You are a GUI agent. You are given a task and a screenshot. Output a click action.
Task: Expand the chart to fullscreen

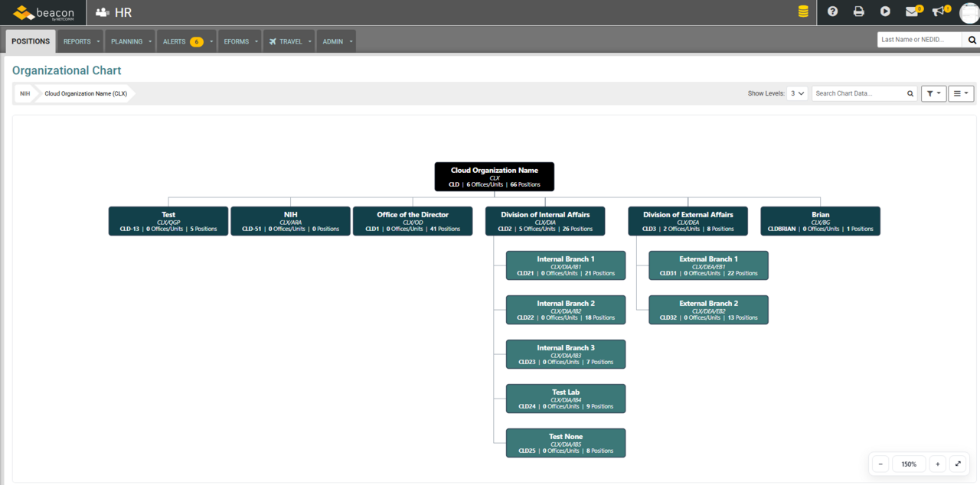pos(958,464)
